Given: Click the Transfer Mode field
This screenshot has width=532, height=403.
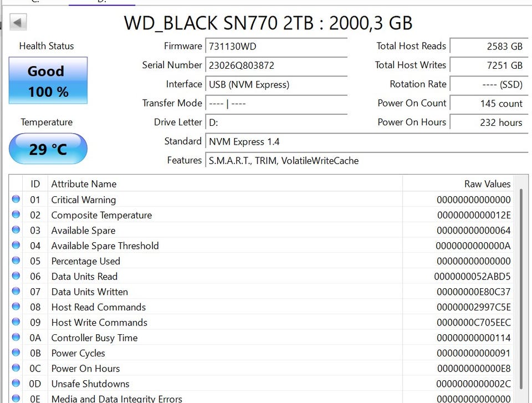Looking at the screenshot, I should point(276,103).
